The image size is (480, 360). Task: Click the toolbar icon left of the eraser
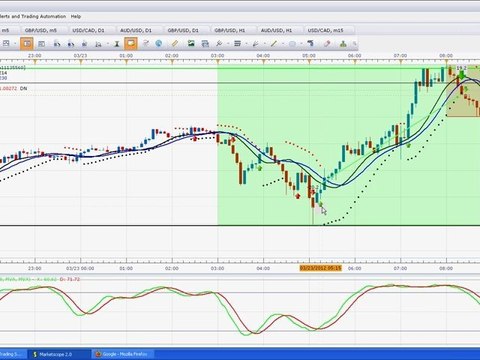point(310,44)
